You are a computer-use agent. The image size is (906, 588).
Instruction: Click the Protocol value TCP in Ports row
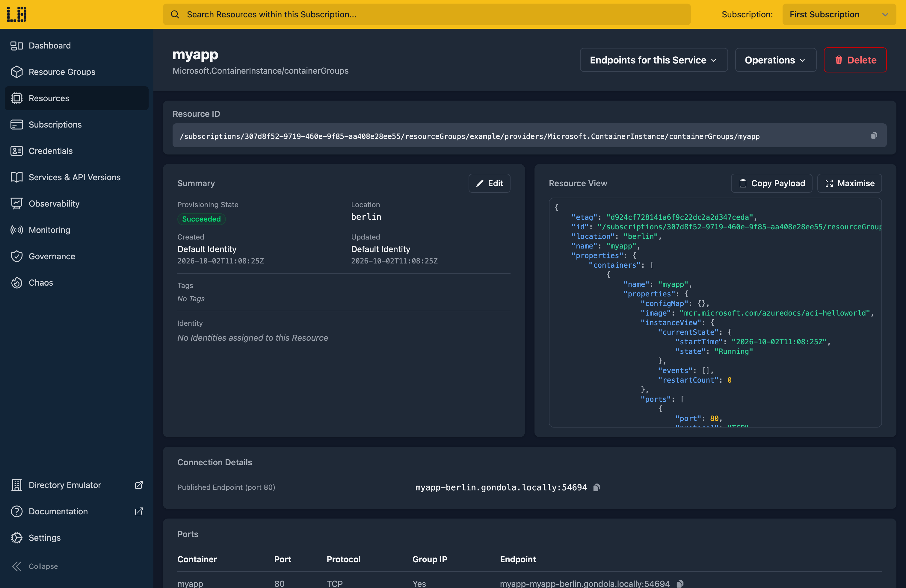(x=335, y=584)
